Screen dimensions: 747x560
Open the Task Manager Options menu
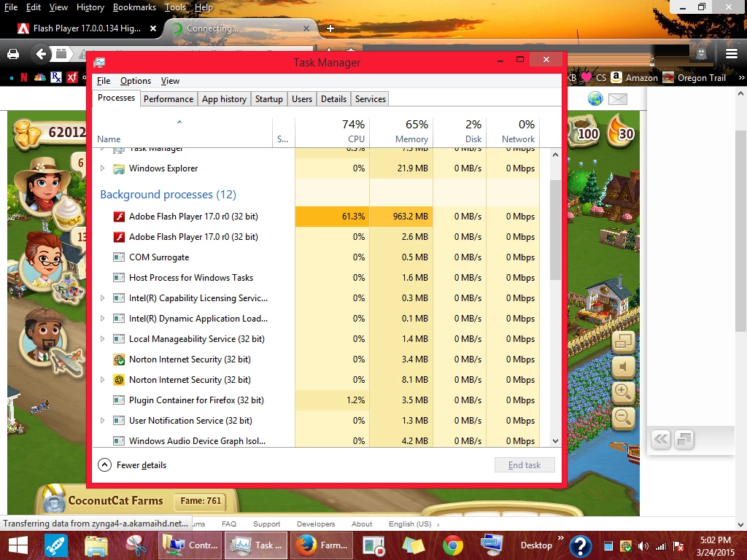coord(135,81)
